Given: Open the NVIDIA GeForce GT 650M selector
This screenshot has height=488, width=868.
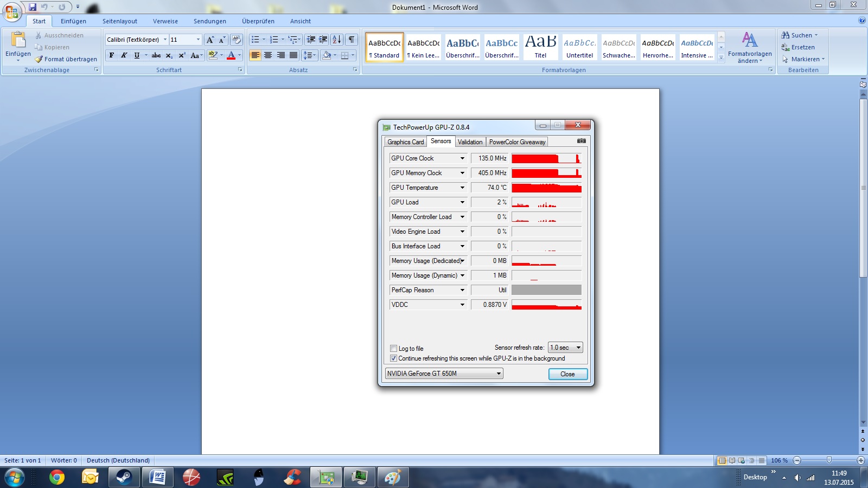Looking at the screenshot, I should click(444, 374).
